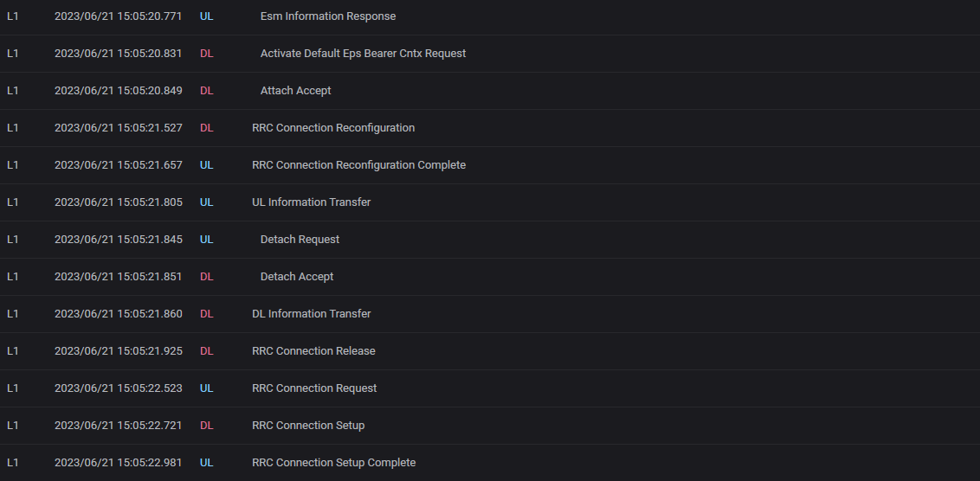Click the DL label on RRC Connection Setup row
The width and height of the screenshot is (980, 481).
(206, 426)
